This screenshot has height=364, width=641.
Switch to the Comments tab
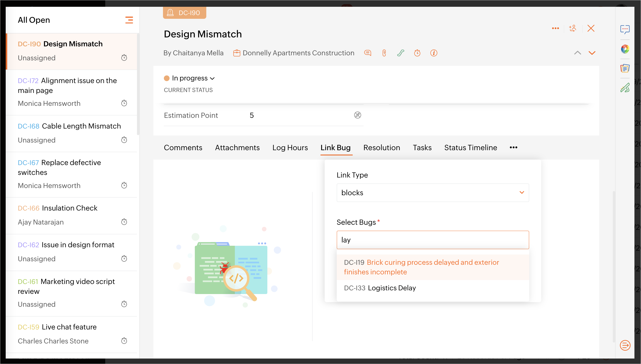(183, 148)
